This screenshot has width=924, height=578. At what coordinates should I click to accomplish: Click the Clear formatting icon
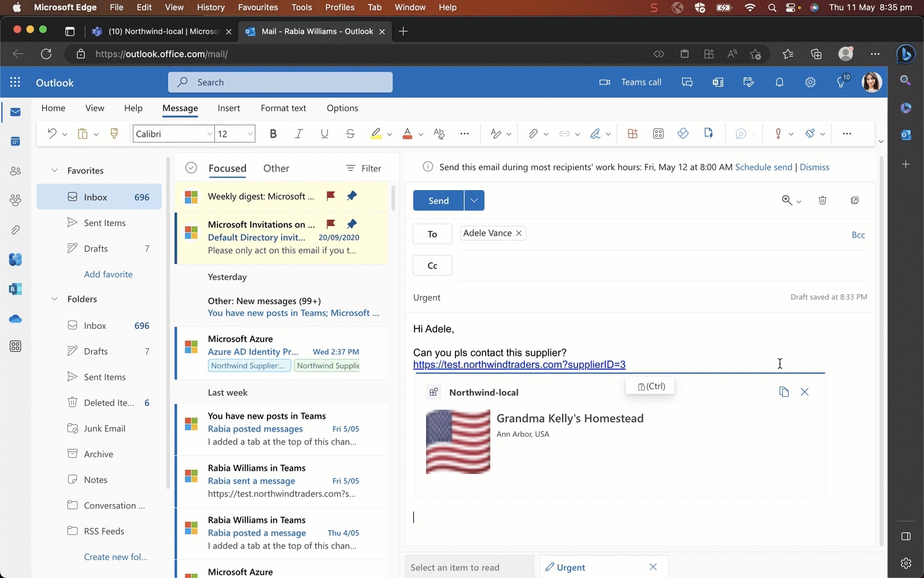point(439,134)
